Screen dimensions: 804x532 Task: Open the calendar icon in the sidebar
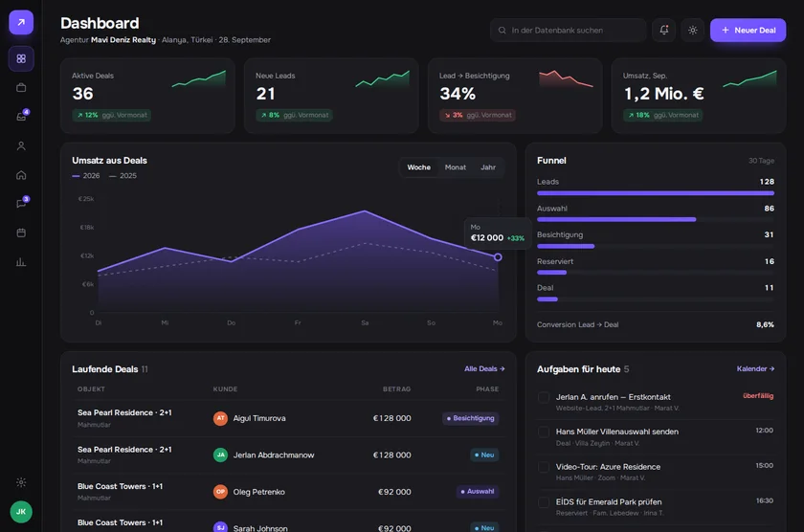click(21, 233)
